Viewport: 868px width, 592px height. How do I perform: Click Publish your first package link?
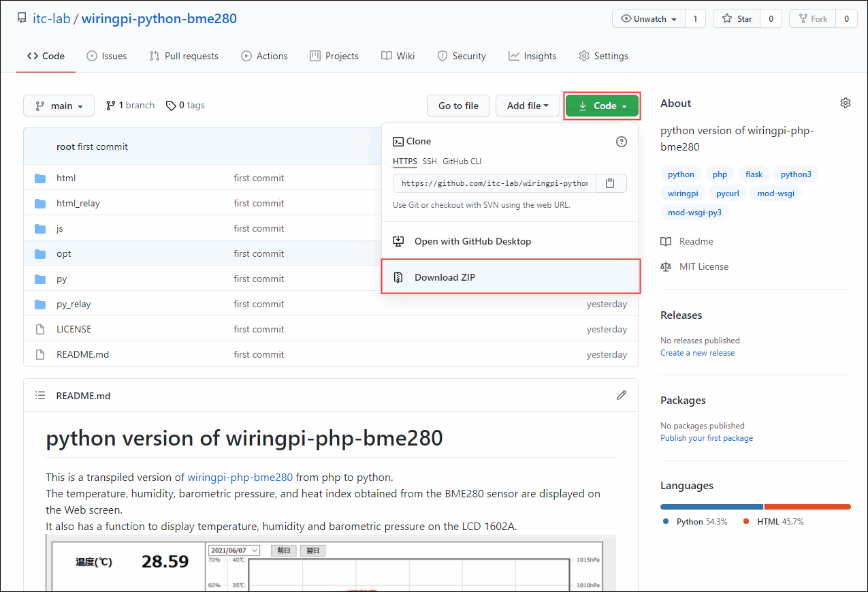click(x=707, y=438)
